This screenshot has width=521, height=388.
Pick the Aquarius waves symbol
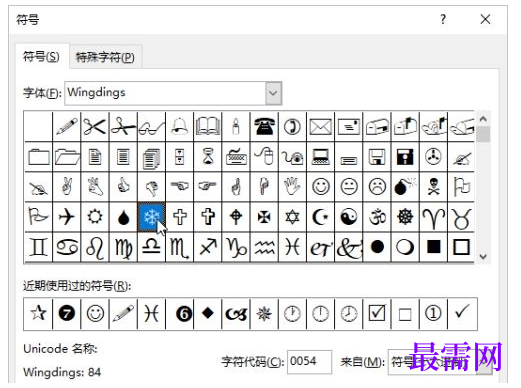pyautogui.click(x=264, y=247)
